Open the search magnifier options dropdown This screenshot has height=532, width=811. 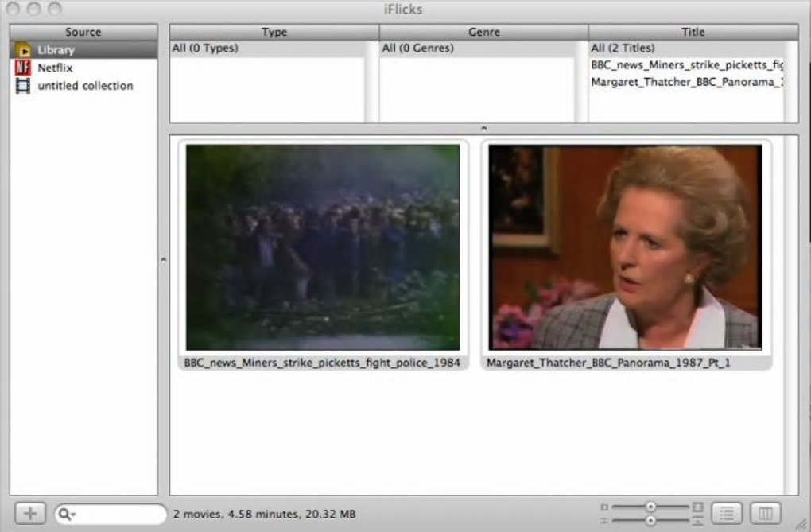[67, 514]
